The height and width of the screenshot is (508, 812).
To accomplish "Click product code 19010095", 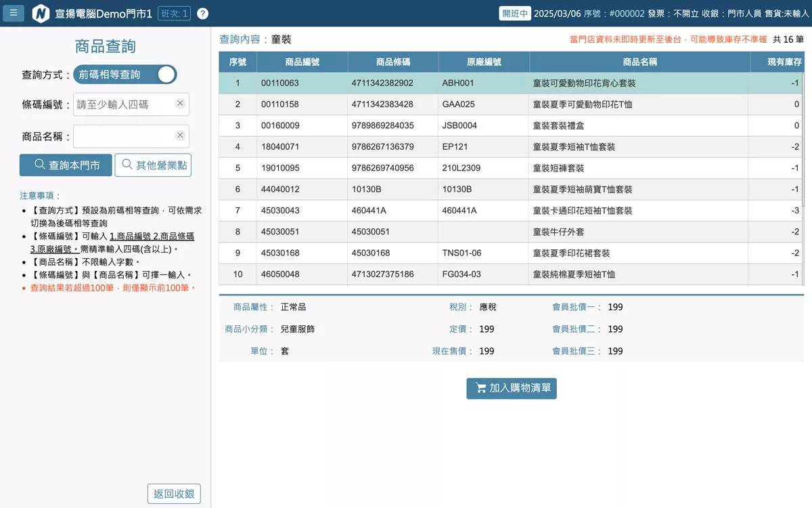I will [x=280, y=168].
